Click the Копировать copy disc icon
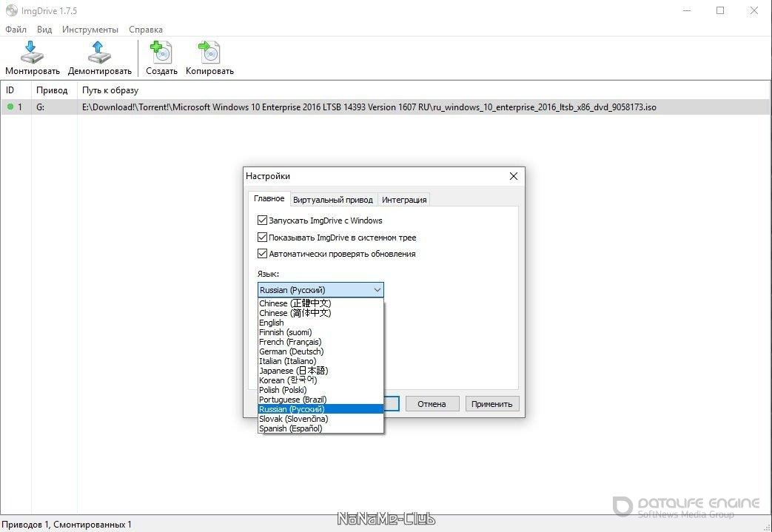 point(209,53)
